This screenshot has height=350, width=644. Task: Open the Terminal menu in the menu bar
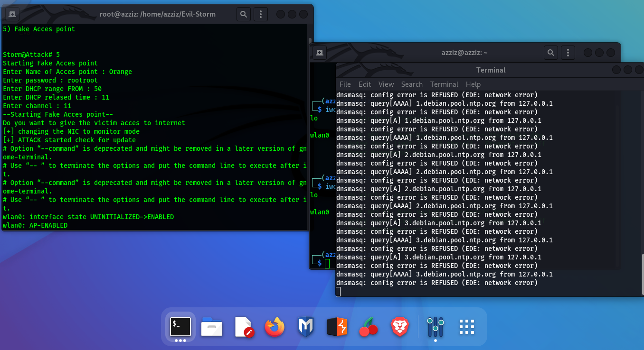pyautogui.click(x=444, y=84)
